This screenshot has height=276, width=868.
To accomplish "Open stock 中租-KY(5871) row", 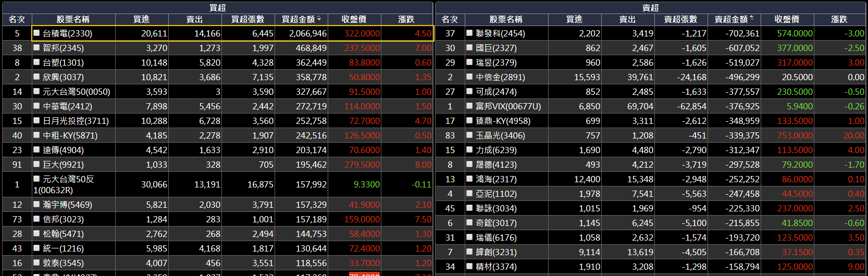I will coord(218,135).
